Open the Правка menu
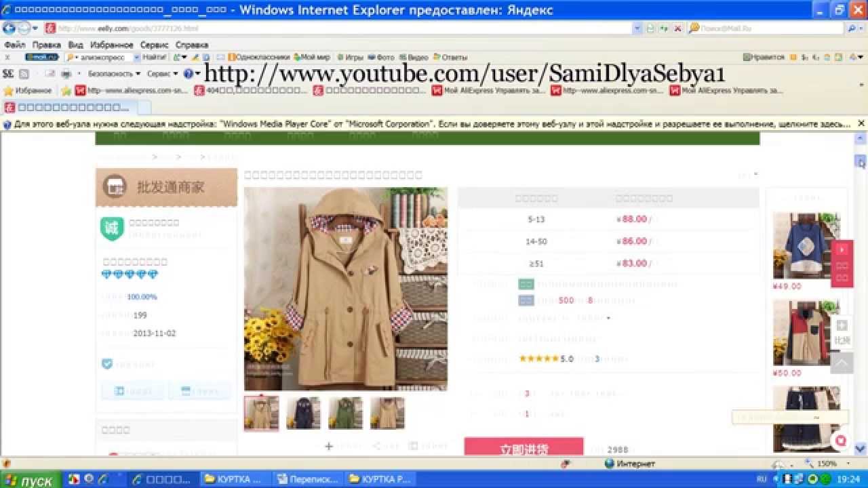868x488 pixels. tap(46, 45)
